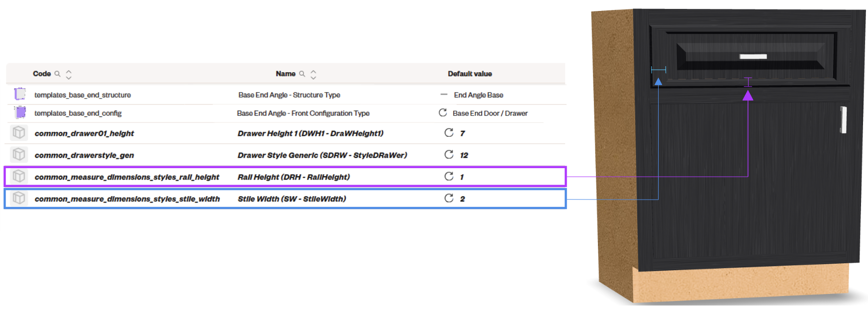Reset Drawer Height 1 default value 7
Viewport: 868px width, 309px height.
pyautogui.click(x=449, y=132)
